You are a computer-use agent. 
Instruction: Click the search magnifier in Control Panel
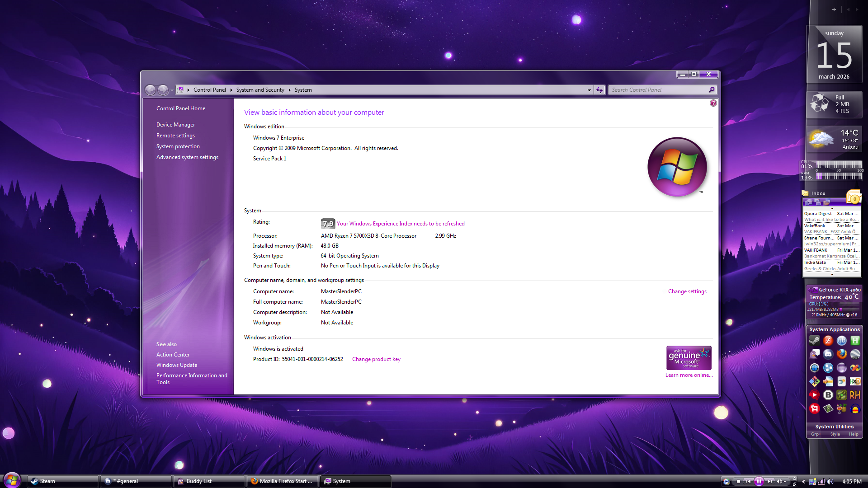pos(712,90)
